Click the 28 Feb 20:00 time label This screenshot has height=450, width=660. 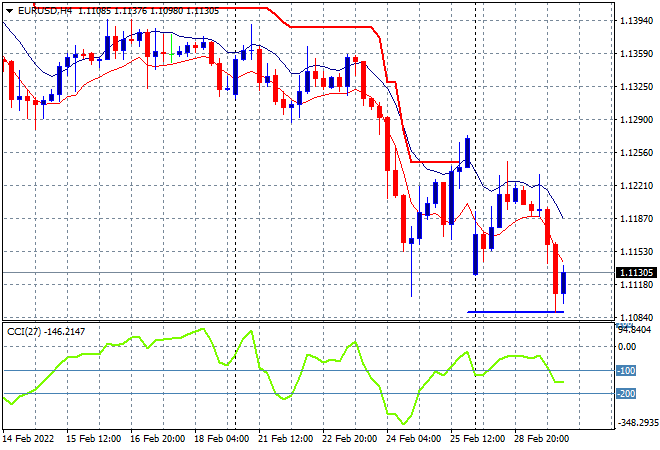pos(541,439)
